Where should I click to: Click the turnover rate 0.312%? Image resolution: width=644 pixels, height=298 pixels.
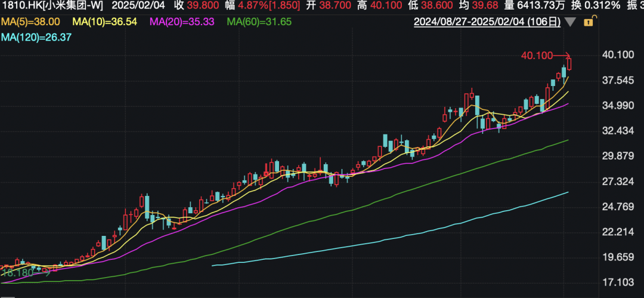tap(603, 6)
